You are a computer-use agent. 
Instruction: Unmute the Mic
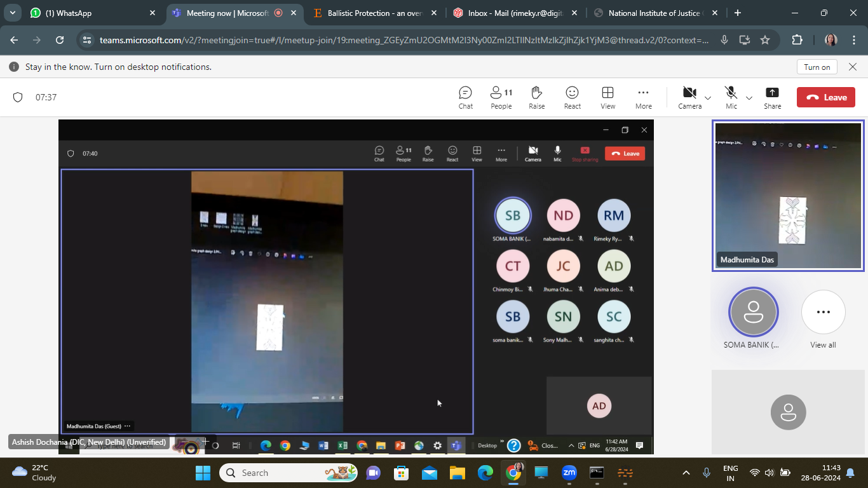coord(731,98)
